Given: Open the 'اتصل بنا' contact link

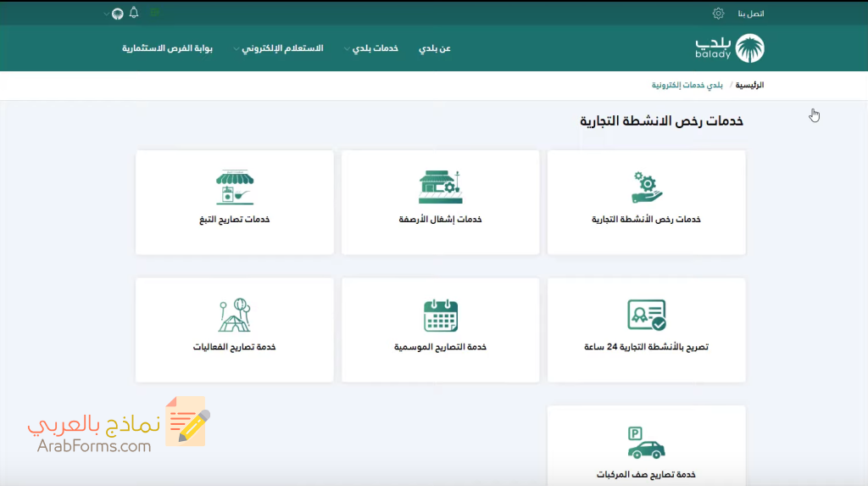Looking at the screenshot, I should click(751, 14).
